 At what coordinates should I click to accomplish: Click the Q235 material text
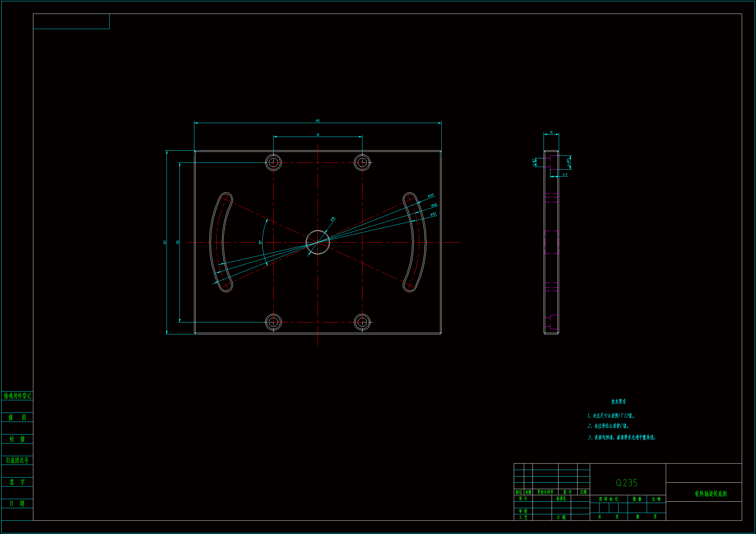click(627, 483)
